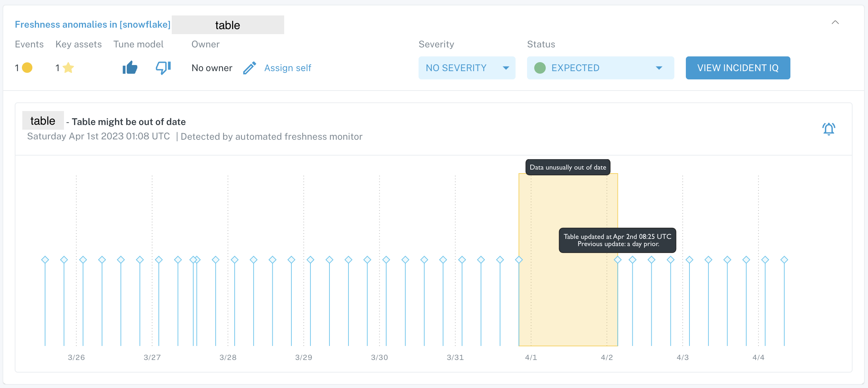
Task: Click the Owner tab
Action: tap(205, 44)
